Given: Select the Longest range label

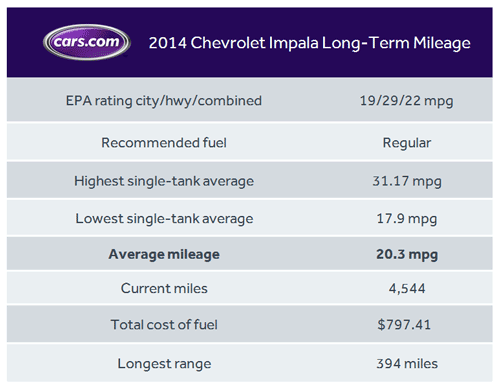Looking at the screenshot, I should pos(164,364).
